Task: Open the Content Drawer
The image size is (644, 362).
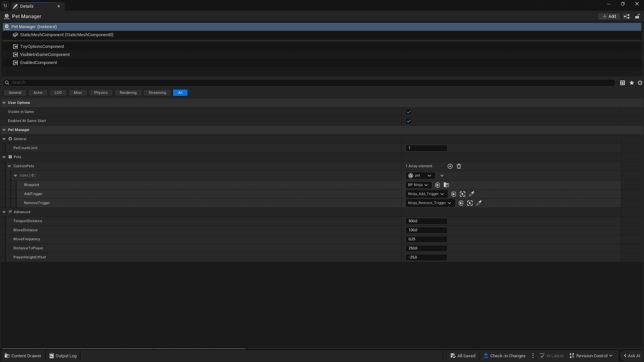Action: pos(23,356)
